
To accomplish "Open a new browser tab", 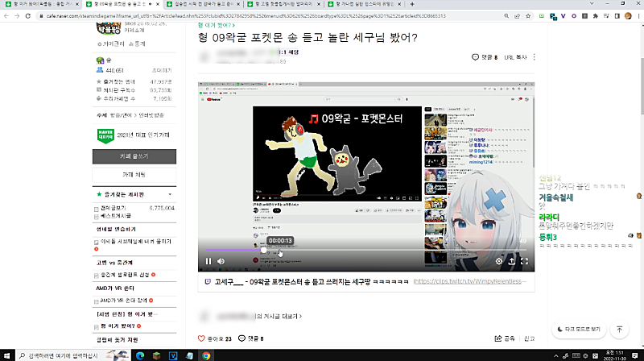I will (412, 4).
